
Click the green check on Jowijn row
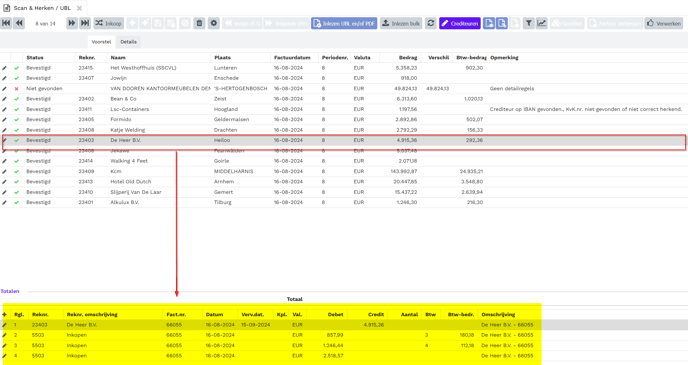pyautogui.click(x=17, y=78)
